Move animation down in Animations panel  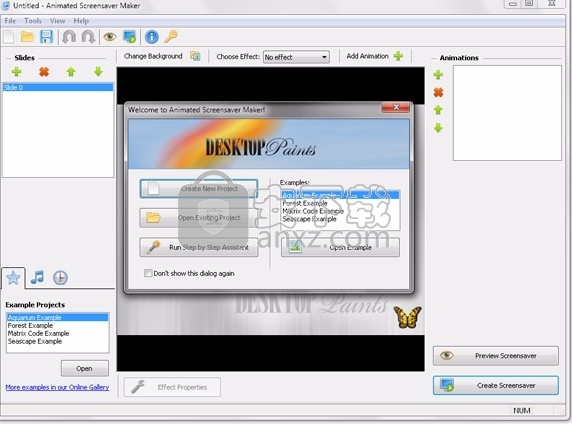[x=438, y=128]
